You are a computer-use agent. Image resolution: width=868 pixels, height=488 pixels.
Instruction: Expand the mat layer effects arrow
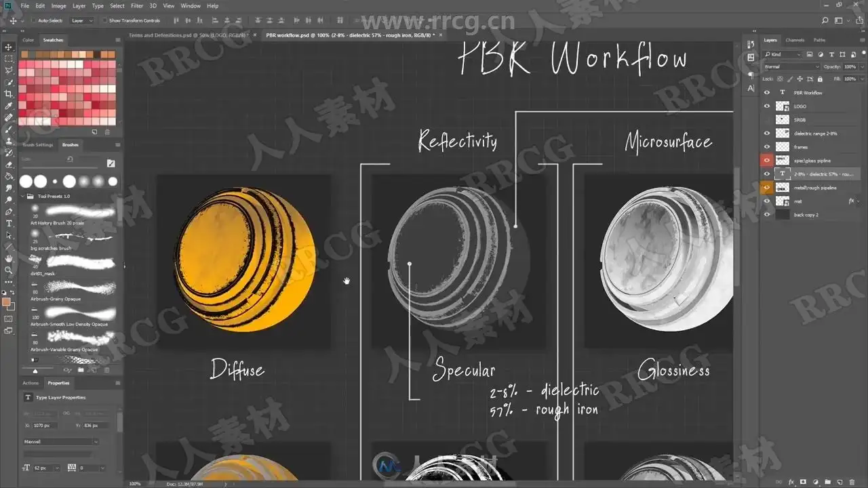(859, 201)
